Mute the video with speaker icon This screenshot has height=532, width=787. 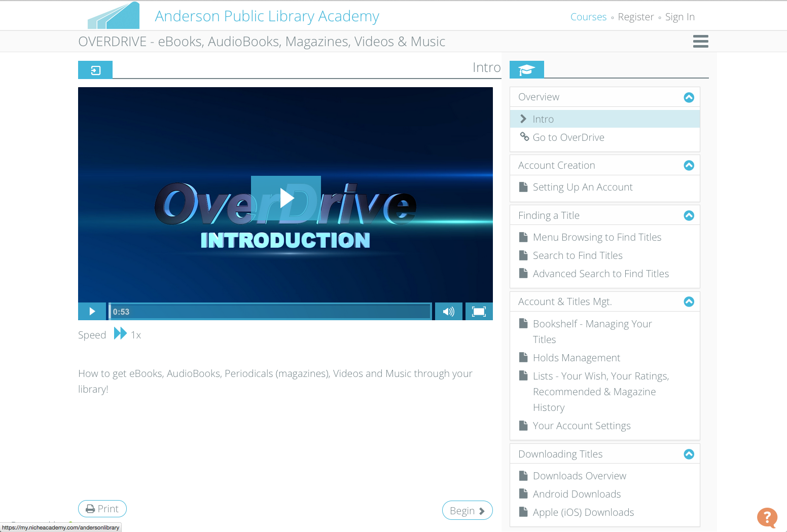pos(448,311)
